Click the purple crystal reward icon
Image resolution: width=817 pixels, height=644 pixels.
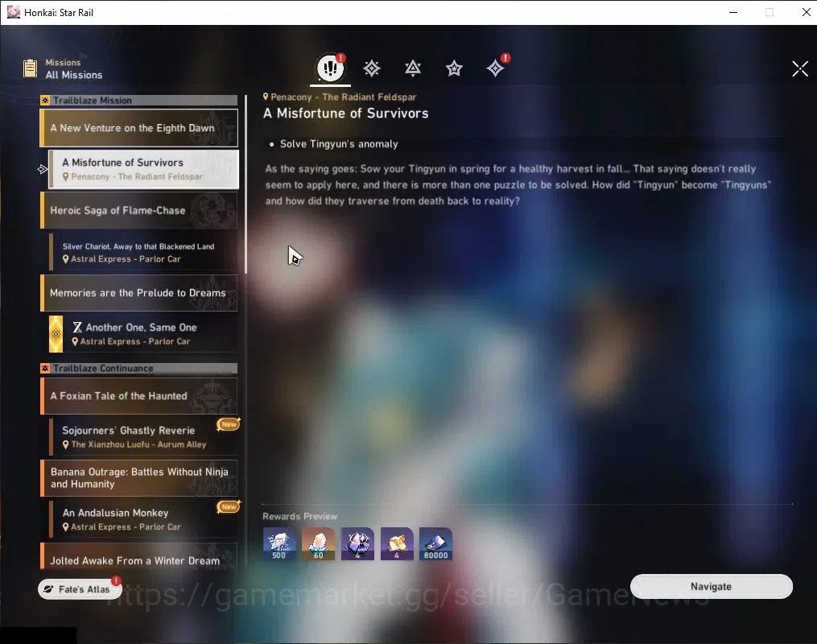(357, 543)
